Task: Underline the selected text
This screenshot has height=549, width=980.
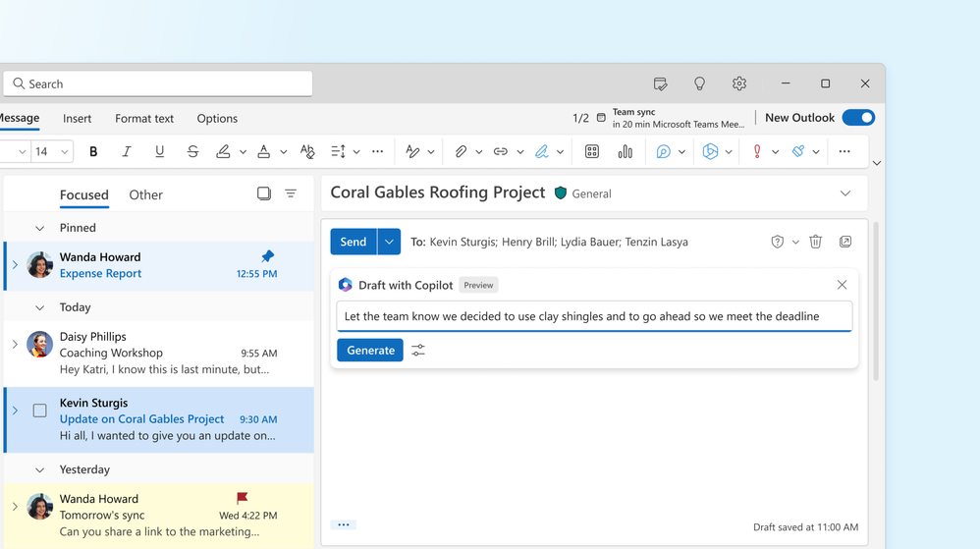Action: tap(159, 151)
